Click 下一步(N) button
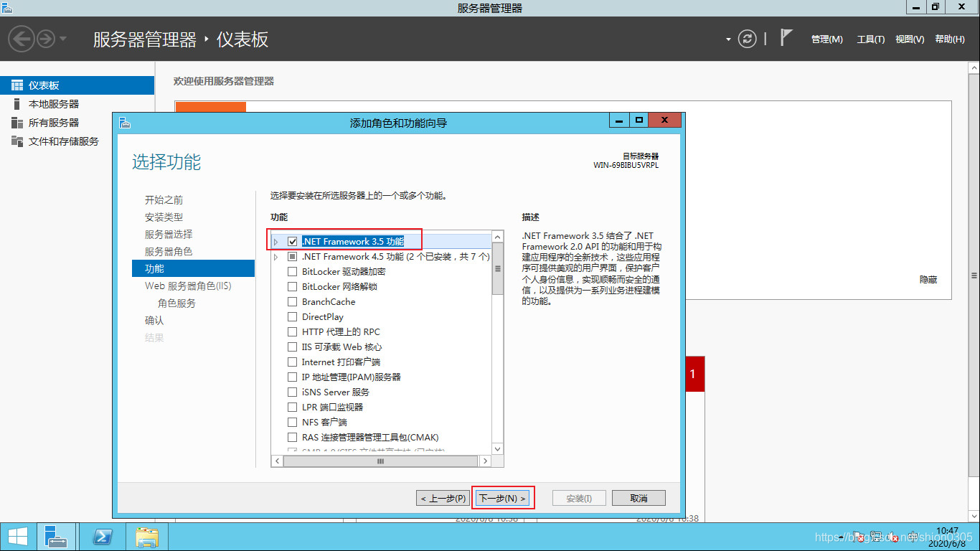 503,498
